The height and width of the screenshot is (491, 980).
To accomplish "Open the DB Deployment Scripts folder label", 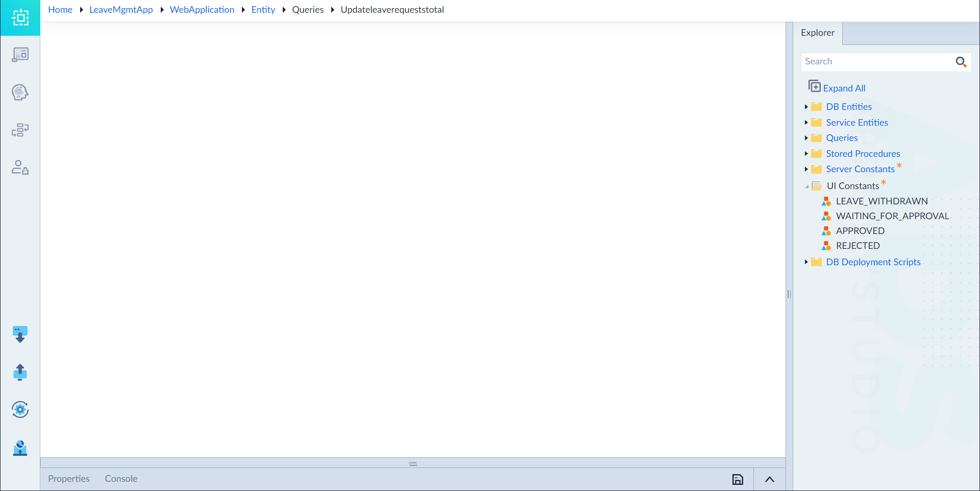I will pos(873,262).
